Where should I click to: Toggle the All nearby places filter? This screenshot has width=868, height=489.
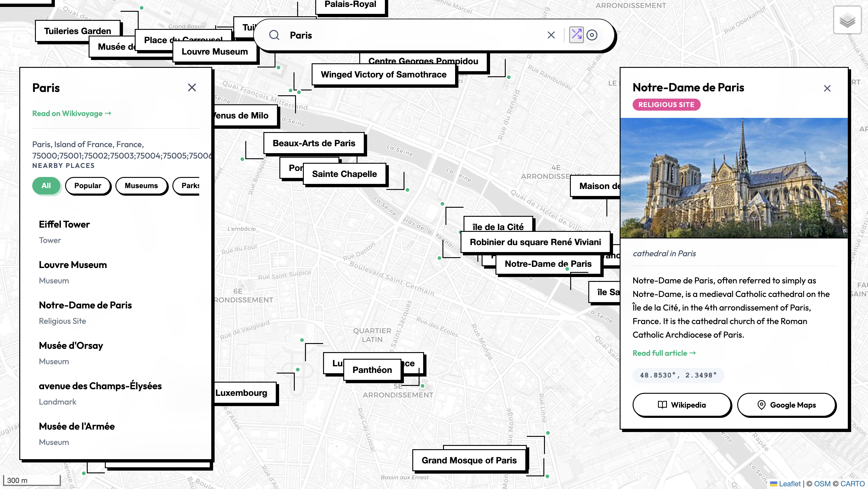click(46, 185)
